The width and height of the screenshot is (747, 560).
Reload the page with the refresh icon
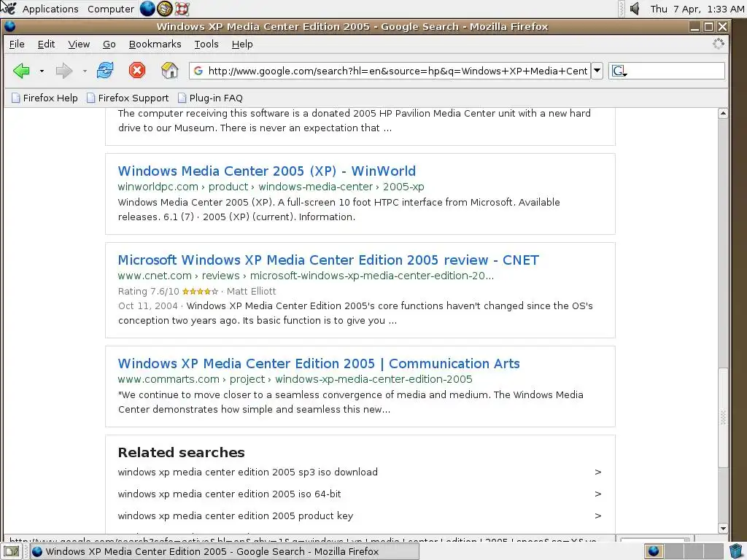click(105, 71)
